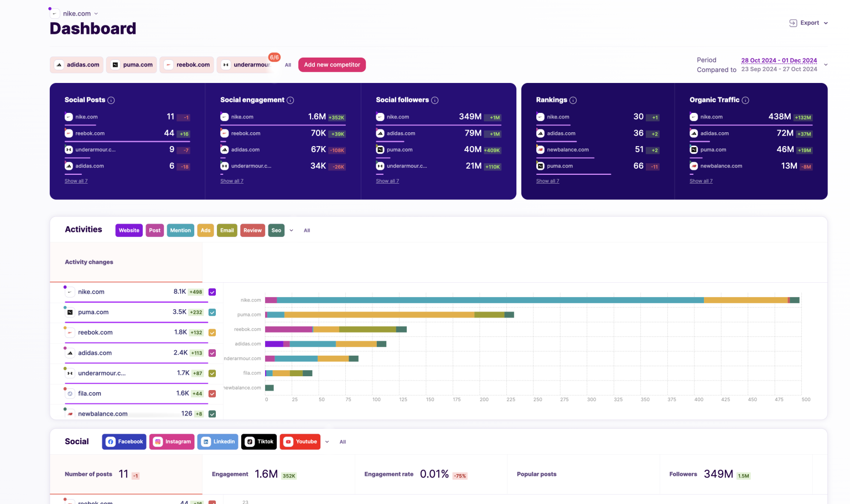Image resolution: width=850 pixels, height=504 pixels.
Task: Open Show all 7 under Social Posts
Action: 76,181
